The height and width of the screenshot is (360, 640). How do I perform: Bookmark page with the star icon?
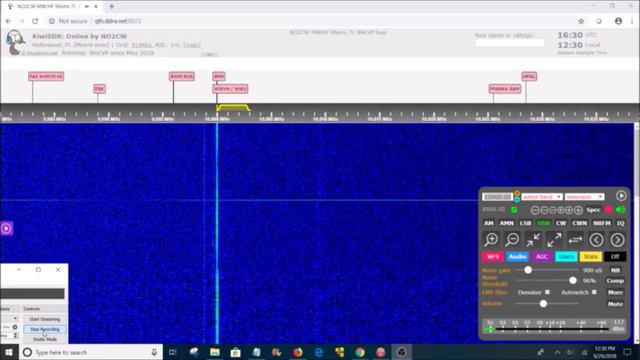tap(581, 21)
